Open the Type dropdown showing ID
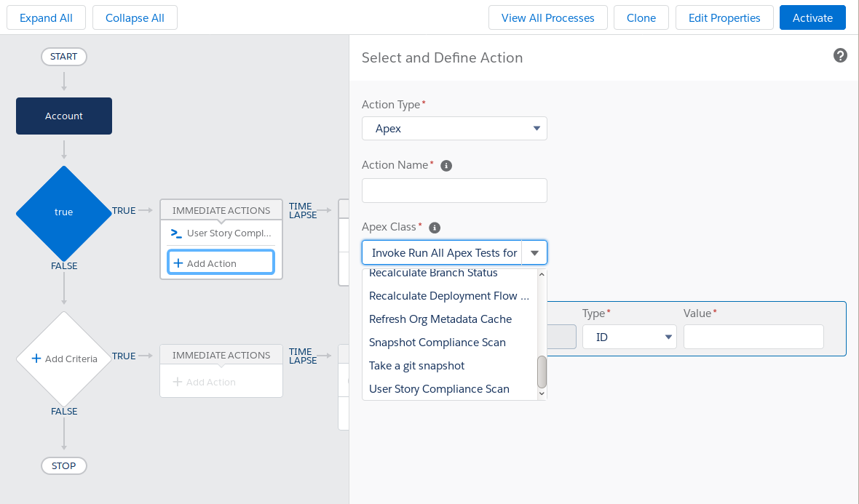Screen dimensions: 859x504 coord(629,337)
